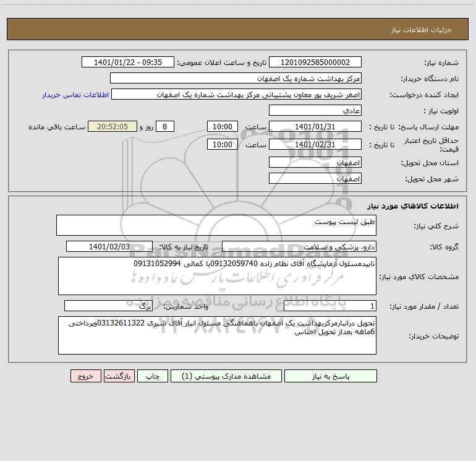Screen dimensions: 476x461
Task: Click the 'پاسخ به نیاز' button
Action: 330,376
